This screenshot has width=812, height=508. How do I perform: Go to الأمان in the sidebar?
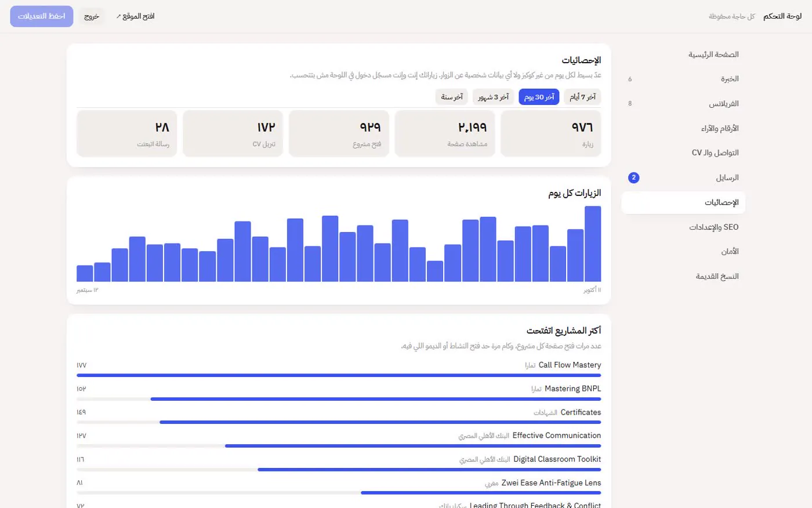[683, 251]
